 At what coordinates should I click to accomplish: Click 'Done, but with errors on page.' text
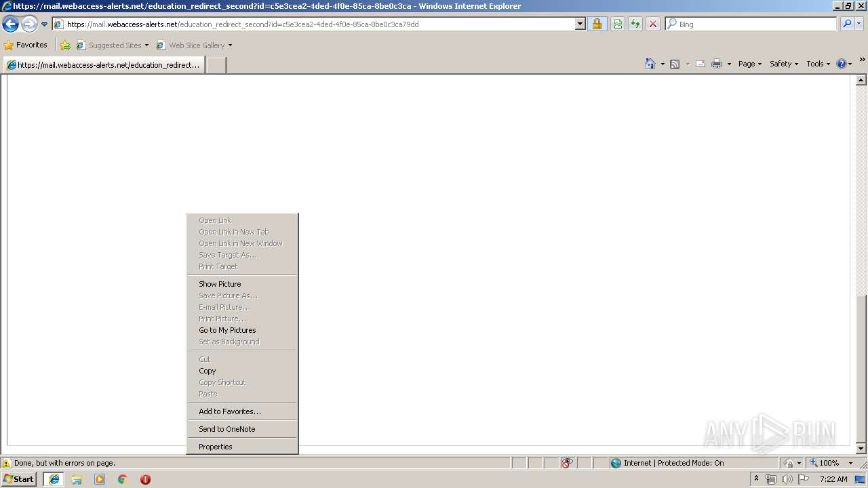65,464
